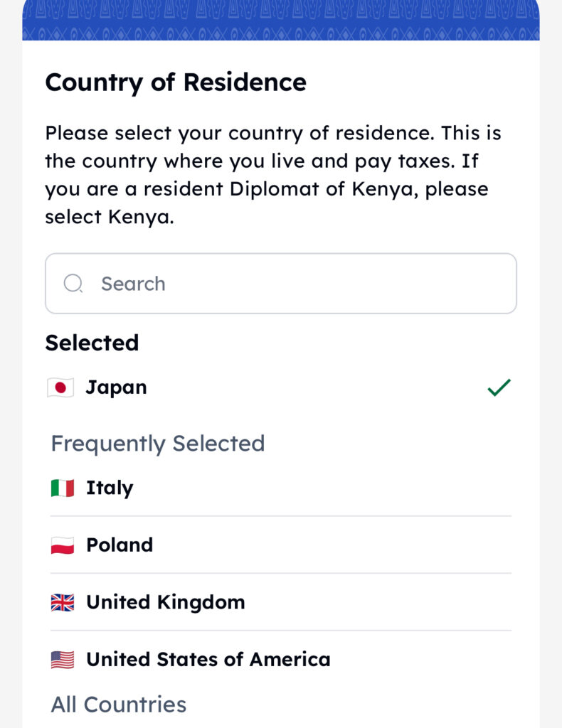Image resolution: width=562 pixels, height=728 pixels.
Task: Select United Kingdom in the list
Action: (165, 602)
